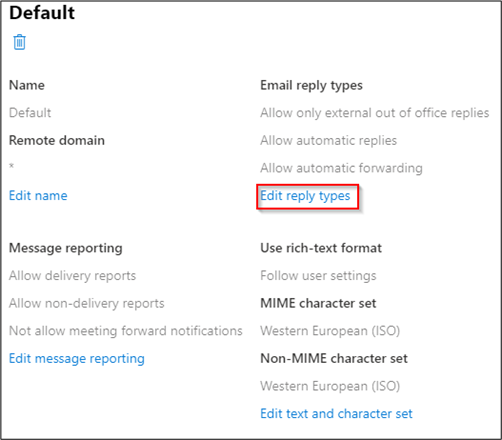Click Follow user settings value
Image resolution: width=502 pixels, height=440 pixels.
318,276
